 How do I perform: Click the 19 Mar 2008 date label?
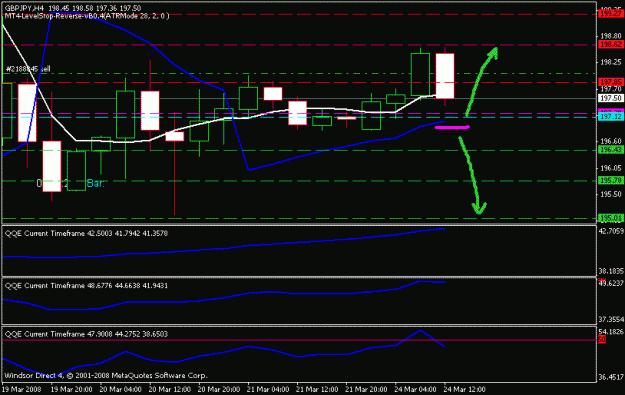point(22,389)
